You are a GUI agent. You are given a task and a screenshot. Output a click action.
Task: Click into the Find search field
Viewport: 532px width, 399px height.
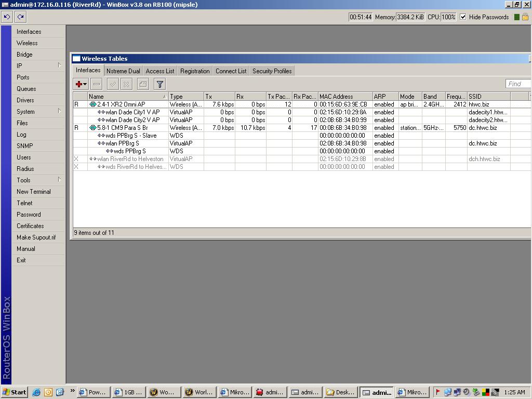[518, 84]
